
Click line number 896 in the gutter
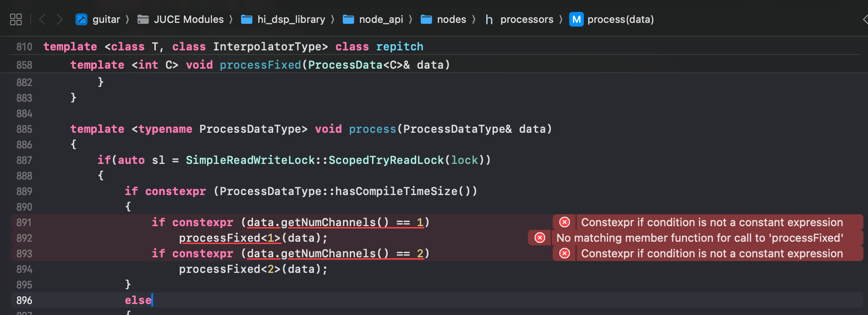tap(24, 300)
